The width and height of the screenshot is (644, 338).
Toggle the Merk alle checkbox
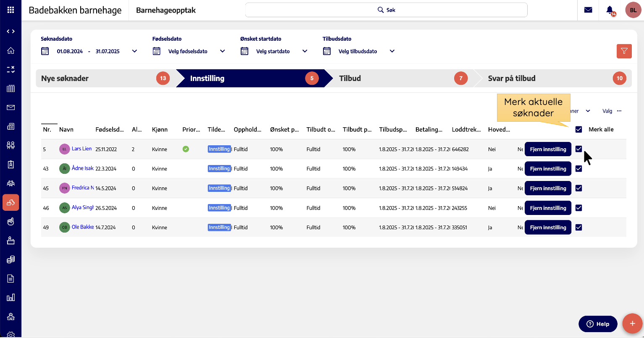(579, 129)
